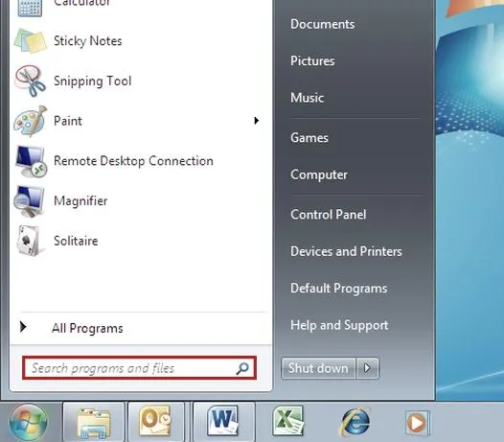Open the Documents folder link
Viewport: 504px width, 442px height.
tap(322, 24)
